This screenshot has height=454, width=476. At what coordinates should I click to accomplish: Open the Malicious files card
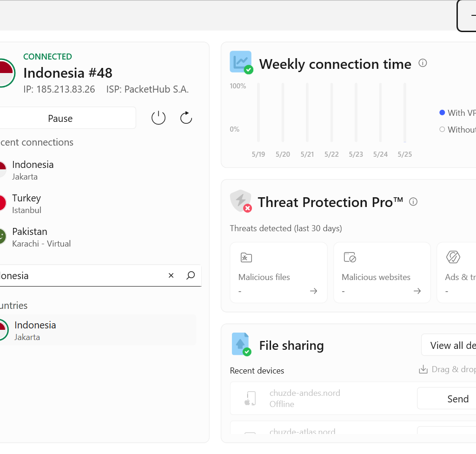[279, 273]
